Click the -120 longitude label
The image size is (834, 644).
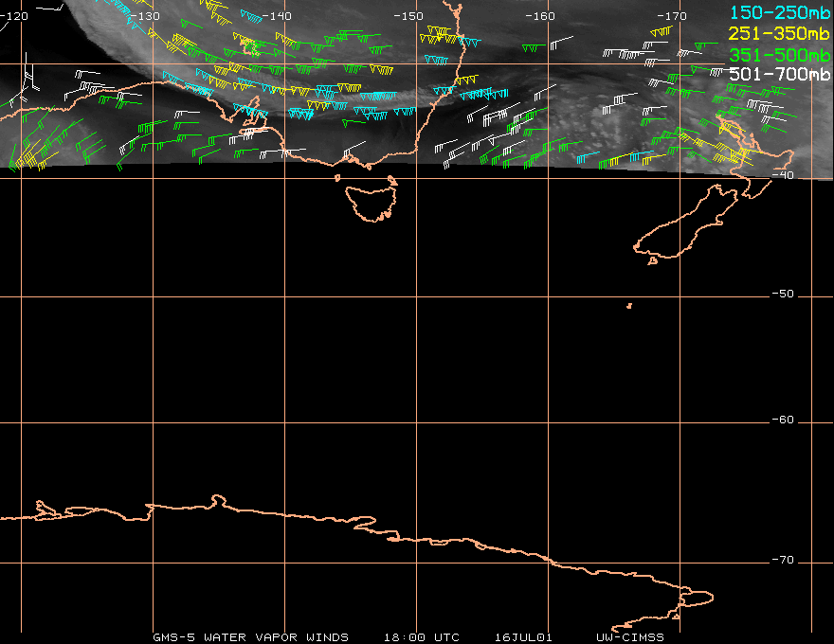pyautogui.click(x=14, y=16)
